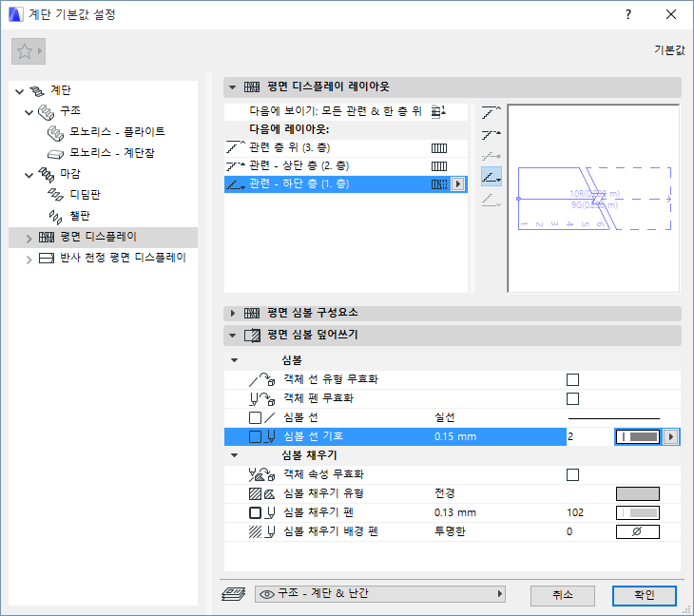Select 디딤판 tree item
This screenshot has height=616, width=694.
tap(86, 194)
